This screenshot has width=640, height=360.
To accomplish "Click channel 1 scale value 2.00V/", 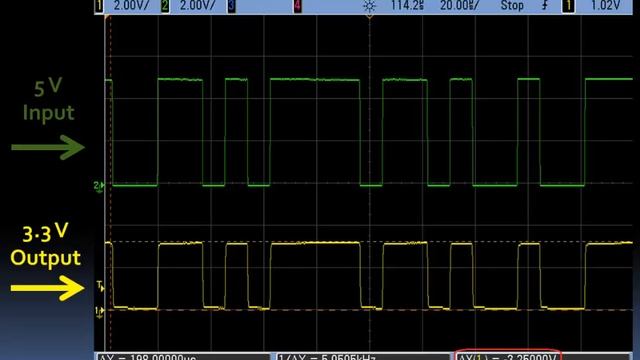I will [x=131, y=6].
